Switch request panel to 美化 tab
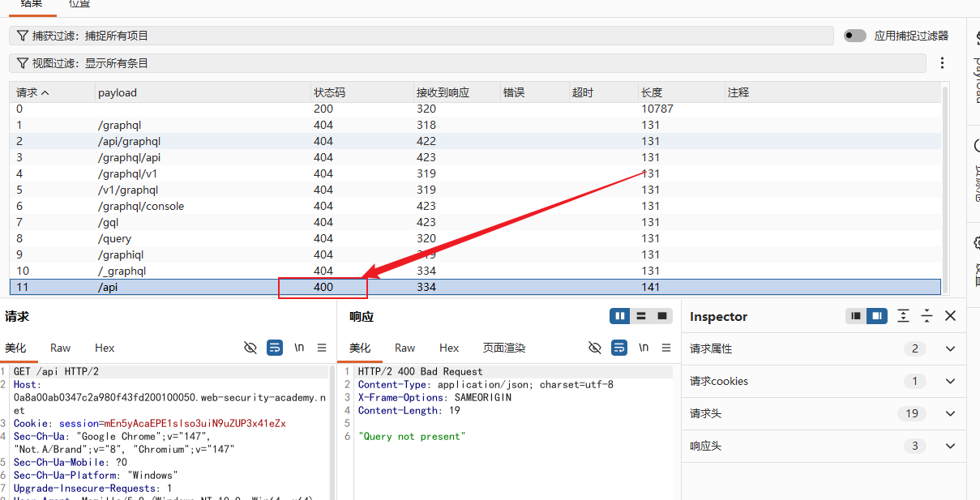 (x=15, y=348)
